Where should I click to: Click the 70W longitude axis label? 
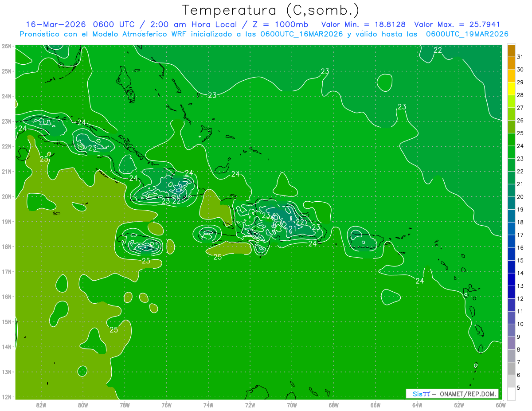(292, 404)
